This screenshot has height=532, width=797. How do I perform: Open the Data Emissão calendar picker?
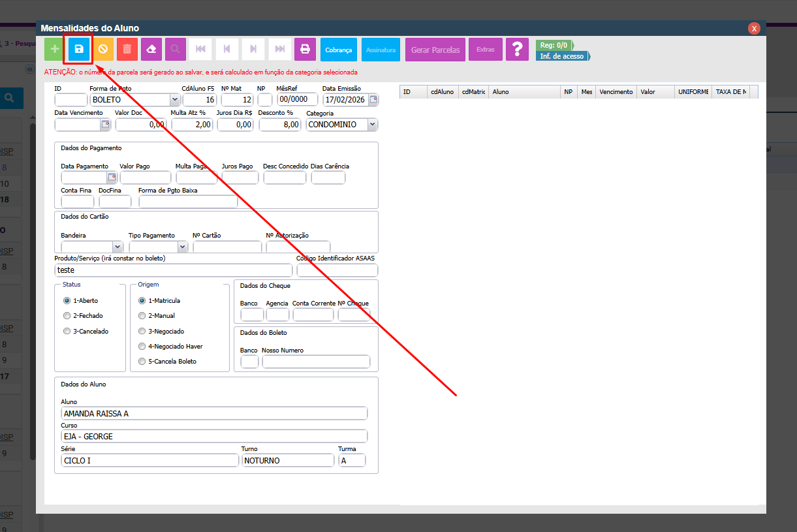click(373, 100)
